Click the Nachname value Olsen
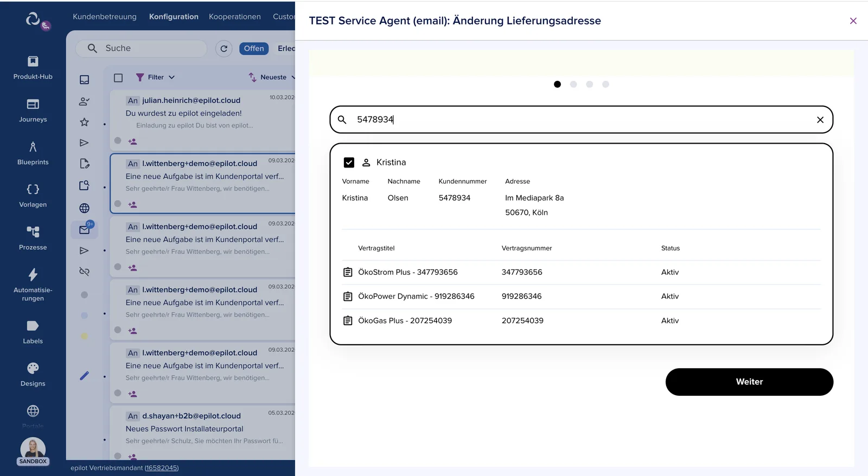This screenshot has width=868, height=476. pyautogui.click(x=398, y=198)
